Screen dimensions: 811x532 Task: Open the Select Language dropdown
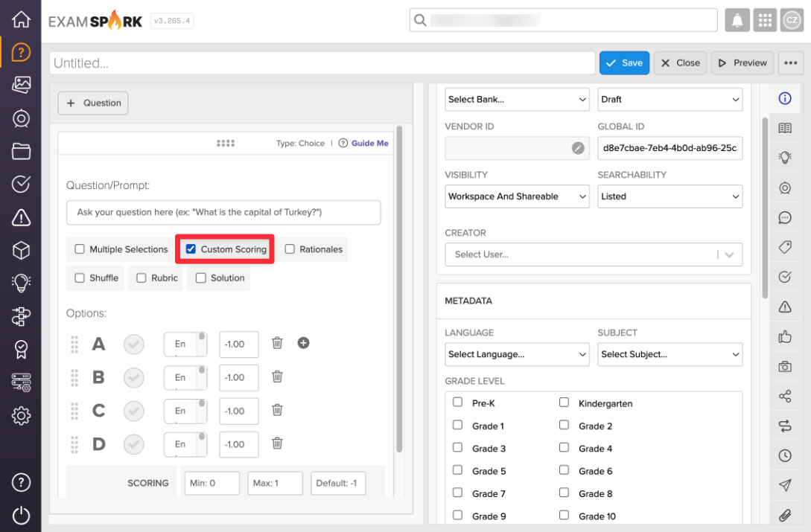(x=517, y=354)
